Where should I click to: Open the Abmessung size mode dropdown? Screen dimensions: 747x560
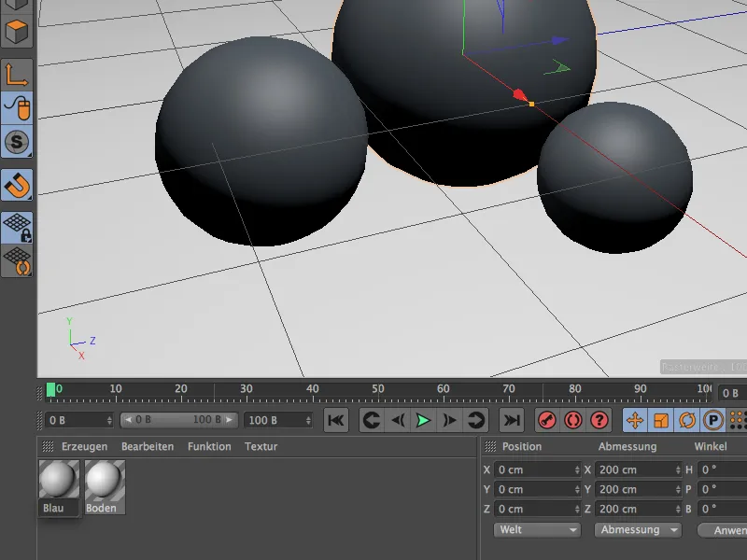point(638,529)
